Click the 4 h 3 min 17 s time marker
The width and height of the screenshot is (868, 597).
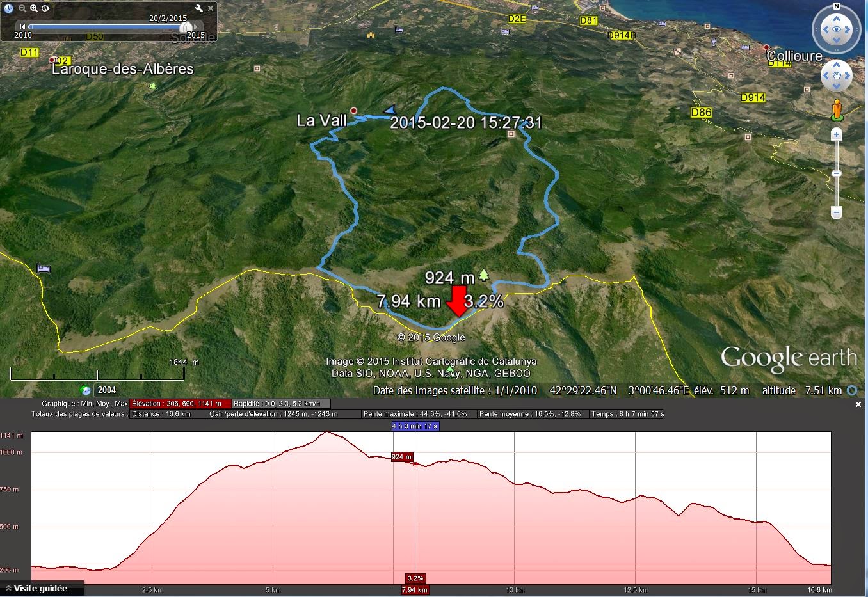click(x=415, y=426)
